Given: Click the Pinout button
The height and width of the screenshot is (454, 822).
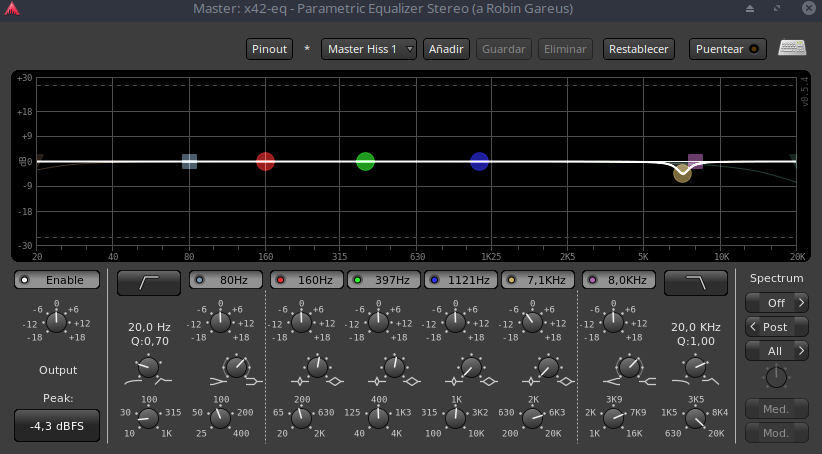Looking at the screenshot, I should (x=269, y=49).
